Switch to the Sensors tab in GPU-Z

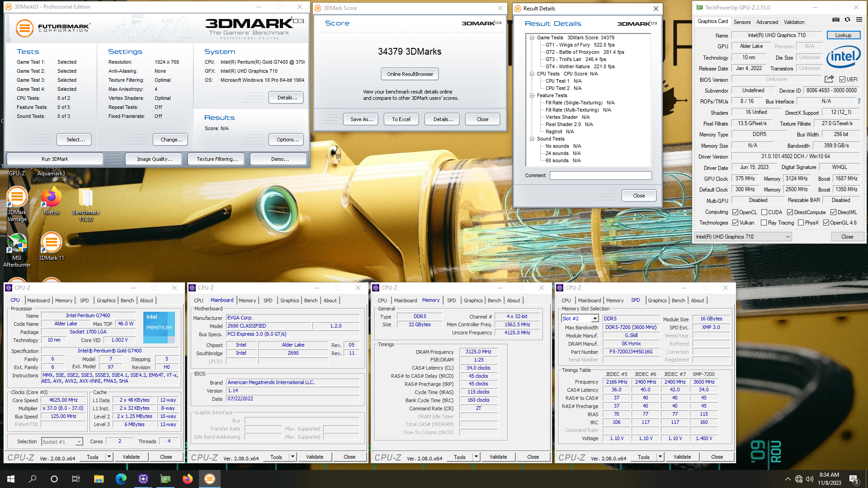[742, 22]
